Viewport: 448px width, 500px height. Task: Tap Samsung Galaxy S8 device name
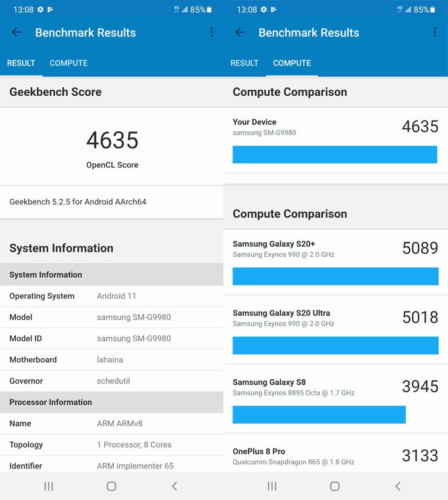(269, 382)
